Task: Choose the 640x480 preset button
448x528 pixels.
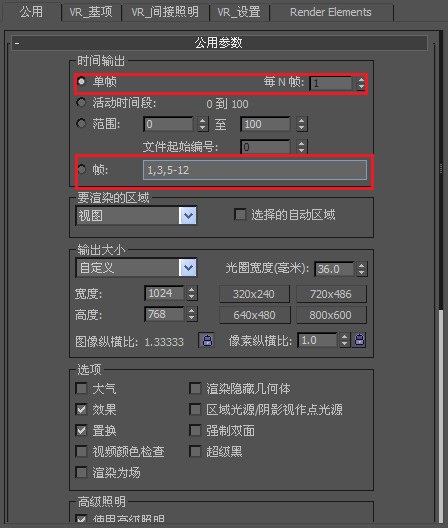Action: (254, 315)
